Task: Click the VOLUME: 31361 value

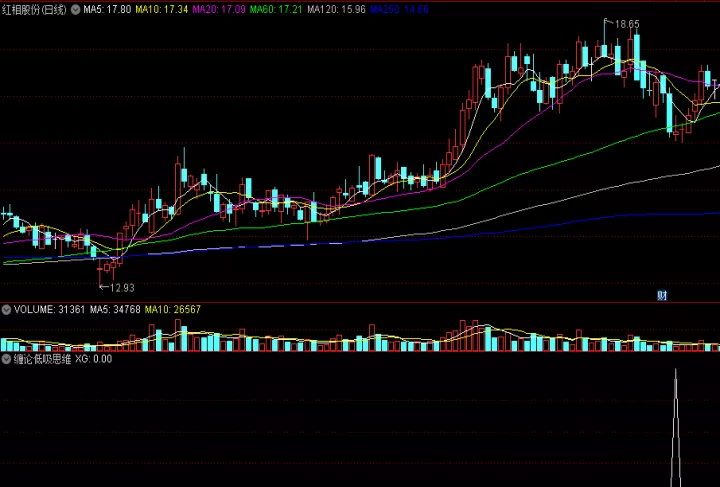Action: pyautogui.click(x=50, y=310)
